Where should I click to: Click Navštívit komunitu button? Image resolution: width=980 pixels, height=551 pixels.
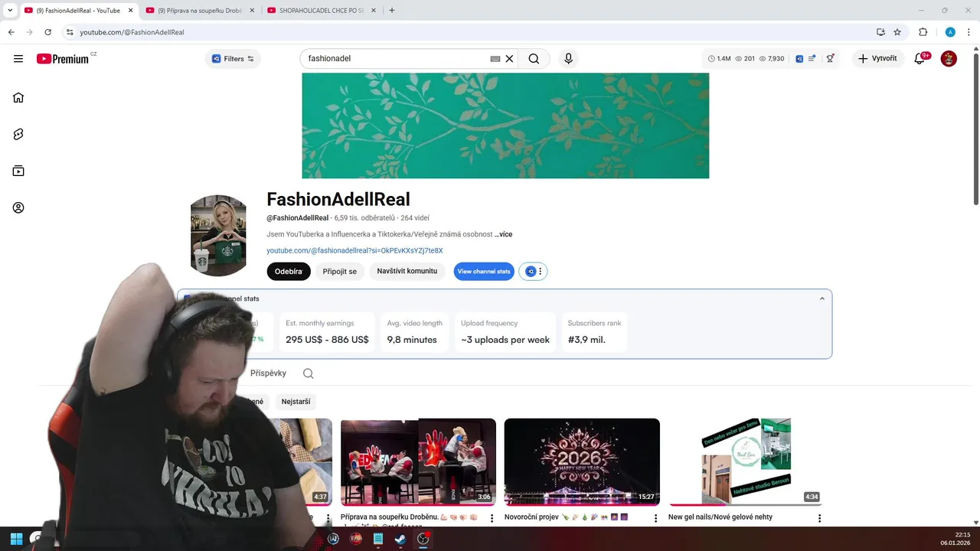(407, 271)
